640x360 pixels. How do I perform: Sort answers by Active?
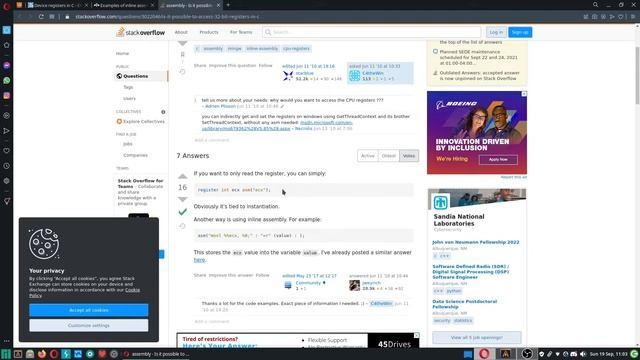tap(367, 156)
